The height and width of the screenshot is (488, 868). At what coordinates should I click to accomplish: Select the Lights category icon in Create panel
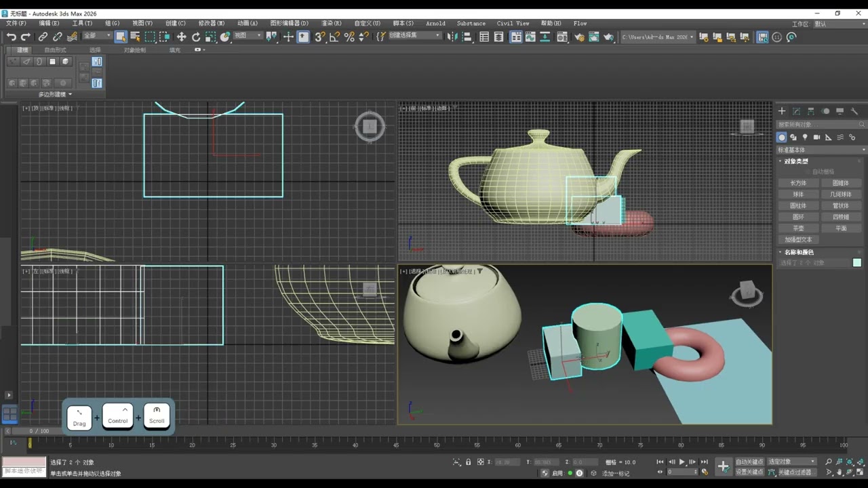pyautogui.click(x=805, y=138)
